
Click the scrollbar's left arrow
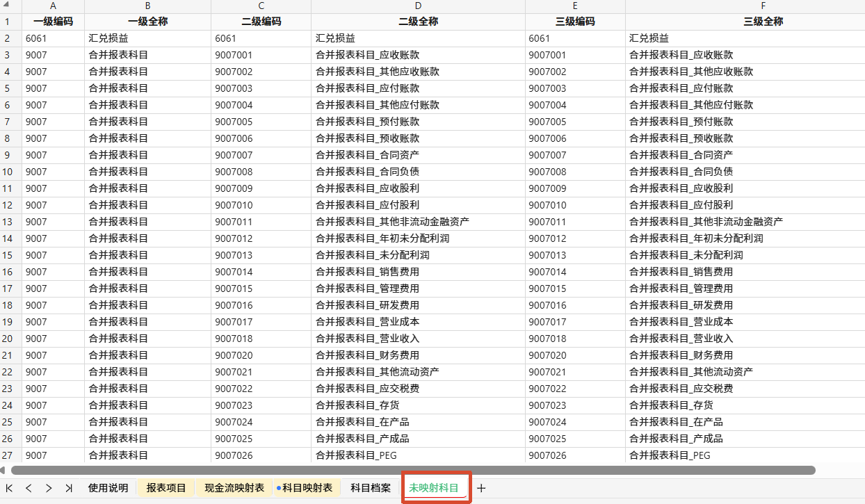(3, 471)
